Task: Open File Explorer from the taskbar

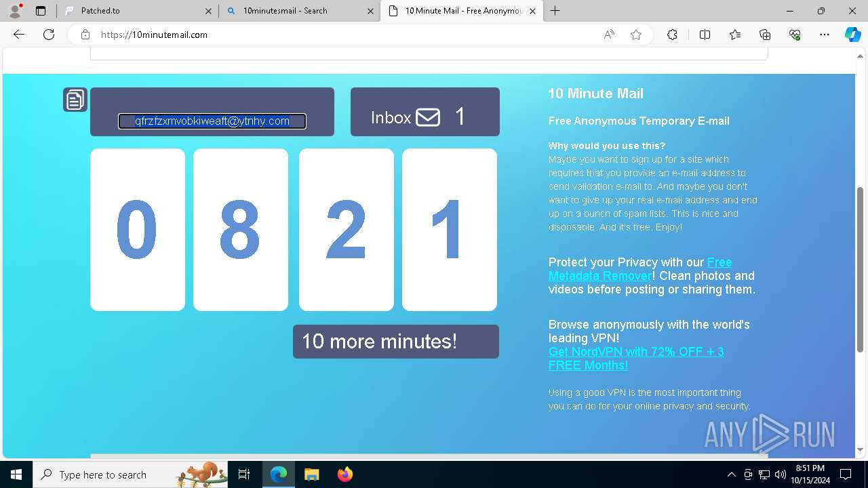Action: coord(311,474)
